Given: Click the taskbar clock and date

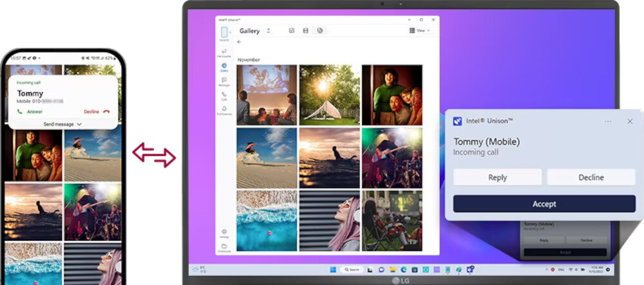Looking at the screenshot, I should [597, 269].
